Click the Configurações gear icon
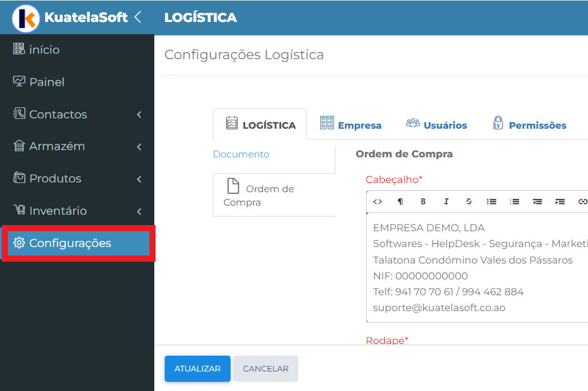The width and height of the screenshot is (588, 391). tap(19, 243)
